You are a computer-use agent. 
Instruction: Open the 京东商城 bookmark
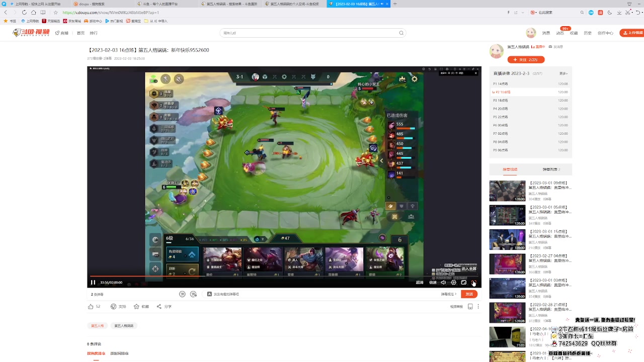click(72, 21)
